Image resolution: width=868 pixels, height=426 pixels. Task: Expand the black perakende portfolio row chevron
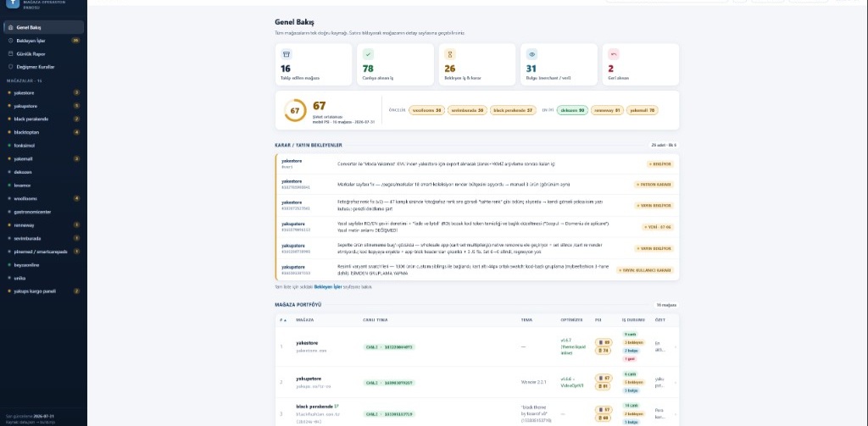(675, 413)
